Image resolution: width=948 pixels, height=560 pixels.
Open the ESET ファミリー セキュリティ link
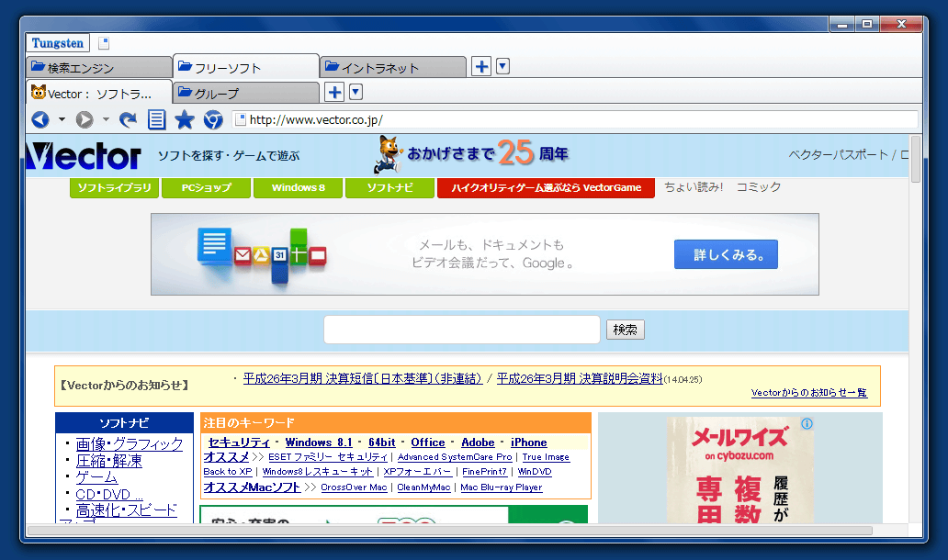(328, 457)
